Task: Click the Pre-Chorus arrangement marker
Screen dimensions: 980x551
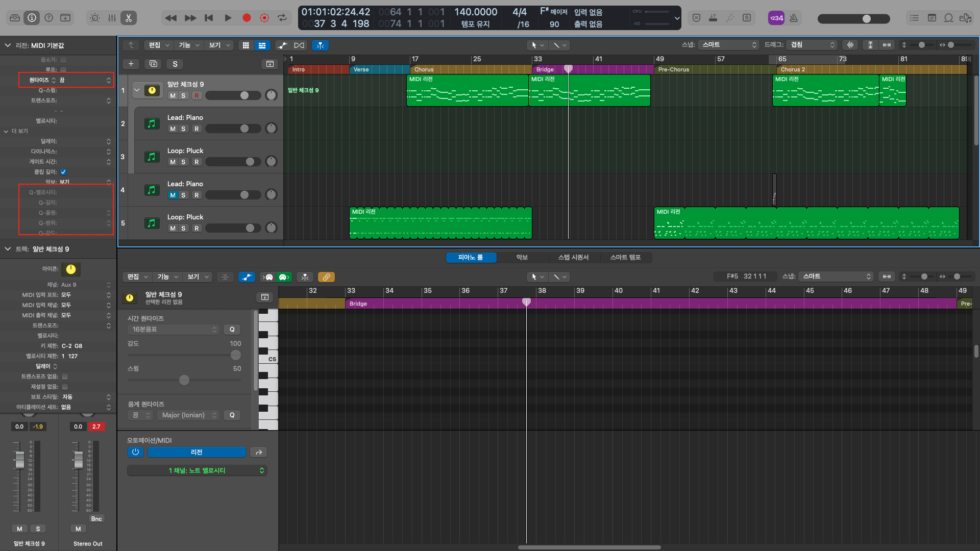Action: point(673,69)
